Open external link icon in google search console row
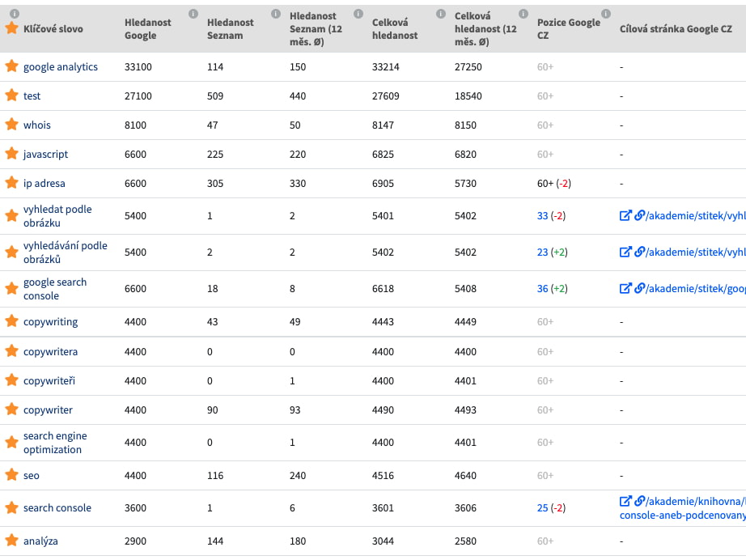The width and height of the screenshot is (746, 560). pyautogui.click(x=625, y=288)
